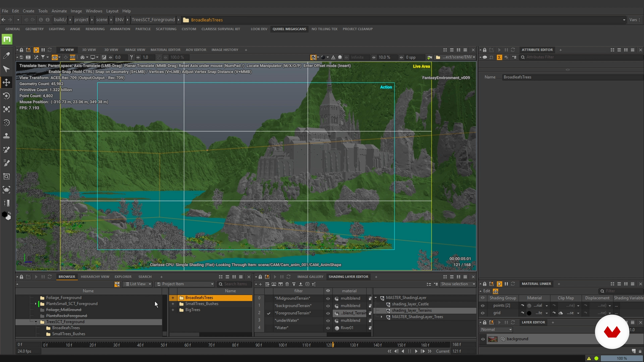Viewport: 644px width, 362px height.
Task: Click the tools wrench icon in 3D view toolbar
Action: pos(36,57)
